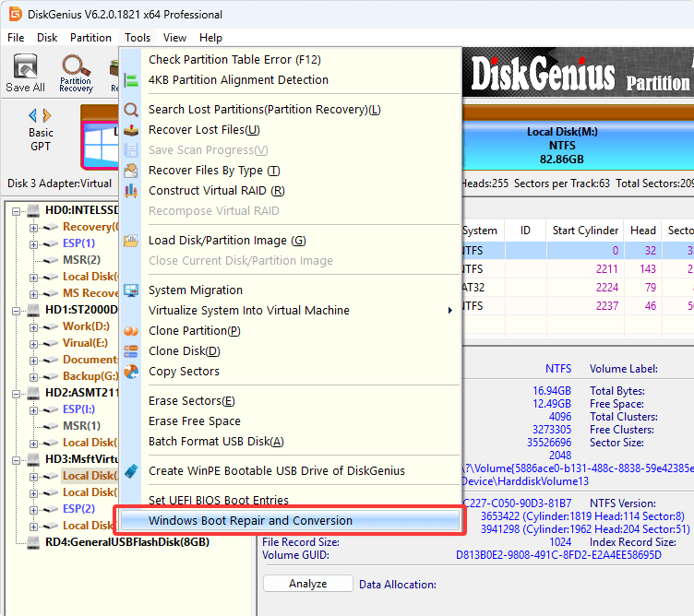The width and height of the screenshot is (694, 616).
Task: Click the 4KB Partition Alignment icon
Action: click(131, 80)
